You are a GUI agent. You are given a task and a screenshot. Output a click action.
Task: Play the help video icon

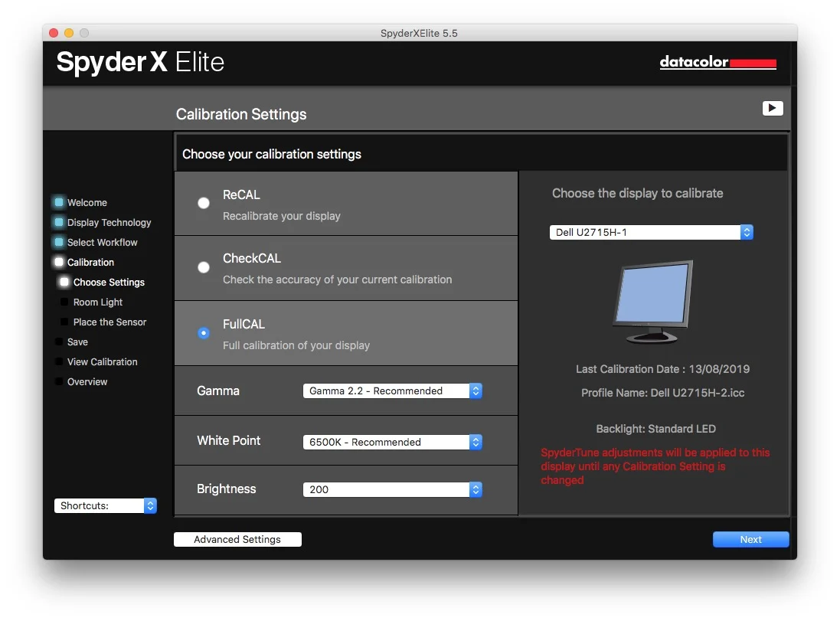tap(773, 108)
